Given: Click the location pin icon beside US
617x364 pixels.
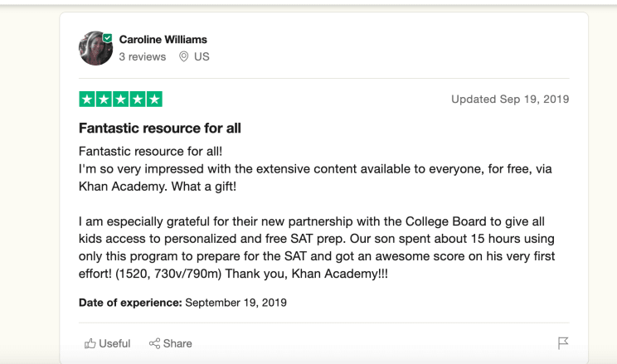Looking at the screenshot, I should [x=184, y=57].
